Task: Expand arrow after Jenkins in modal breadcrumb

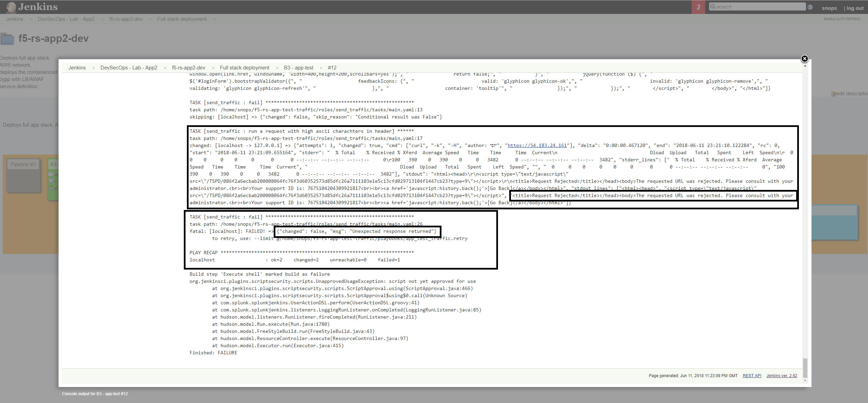Action: 94,68
